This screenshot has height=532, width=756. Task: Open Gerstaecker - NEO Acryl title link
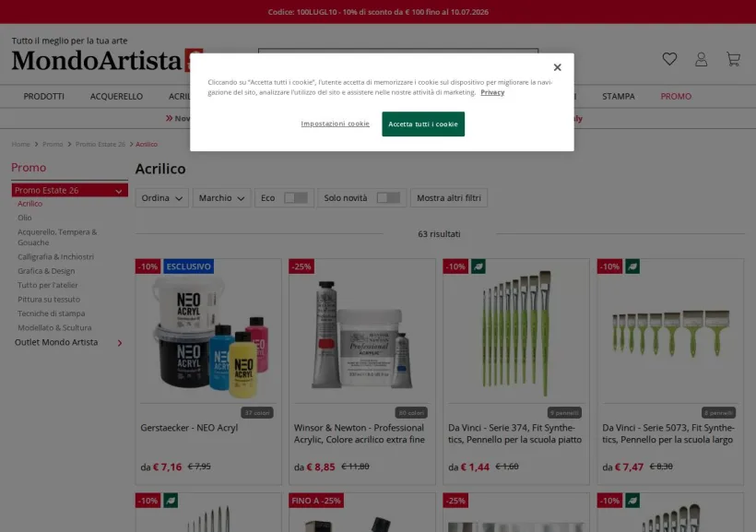point(189,428)
